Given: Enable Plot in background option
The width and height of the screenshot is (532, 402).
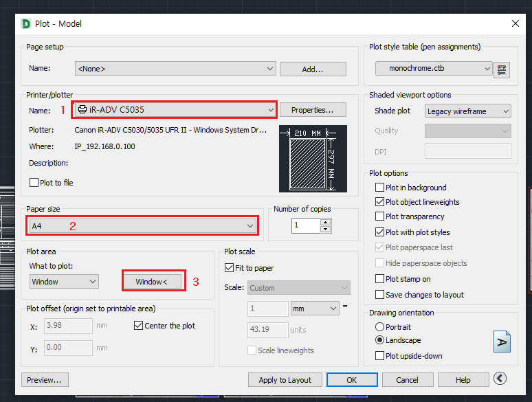Looking at the screenshot, I should click(379, 188).
